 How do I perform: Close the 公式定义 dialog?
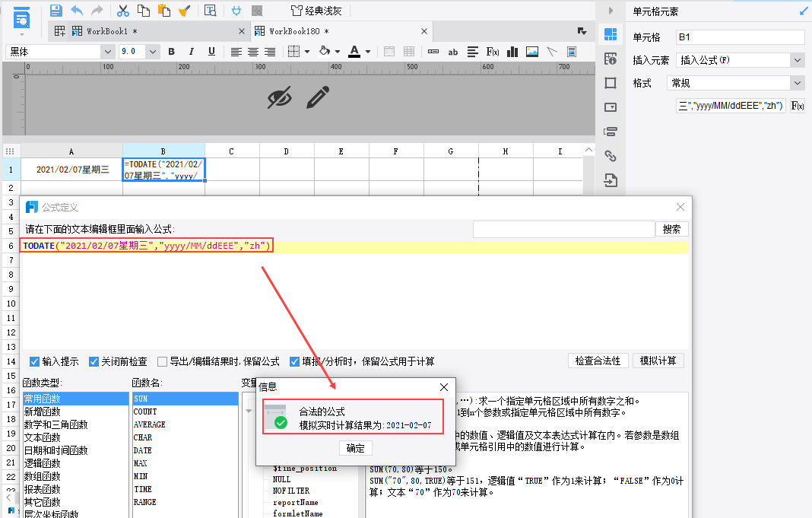(680, 207)
